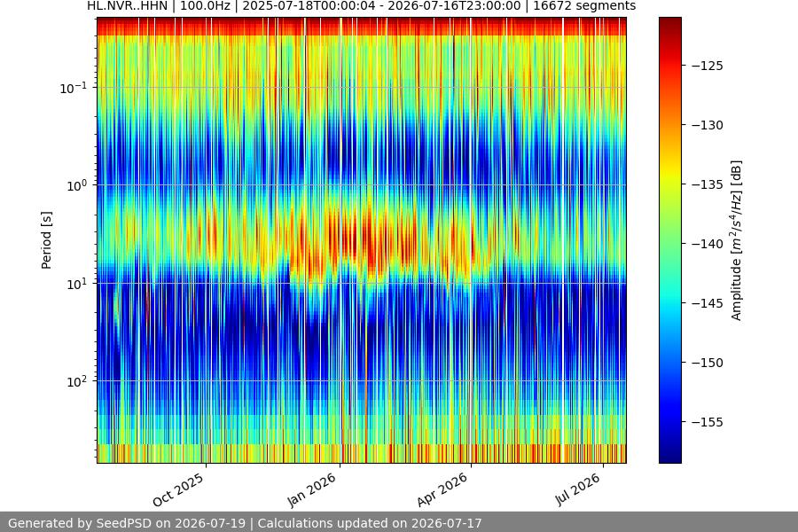
Task: Click the -150 colorbar tick label
Action: (x=708, y=363)
